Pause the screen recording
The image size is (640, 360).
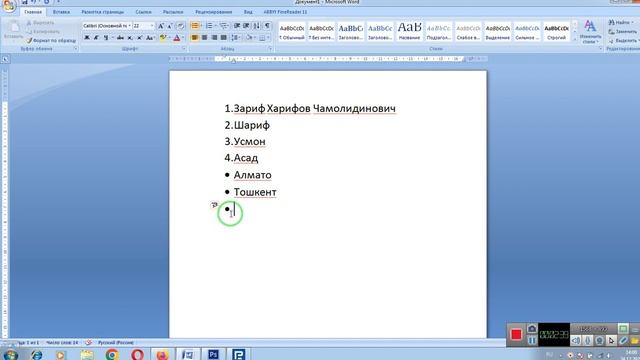tap(532, 340)
